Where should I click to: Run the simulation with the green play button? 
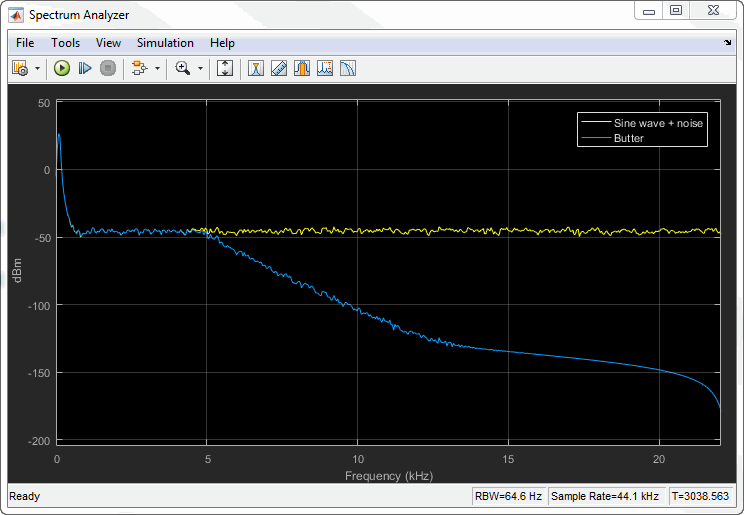(x=62, y=68)
